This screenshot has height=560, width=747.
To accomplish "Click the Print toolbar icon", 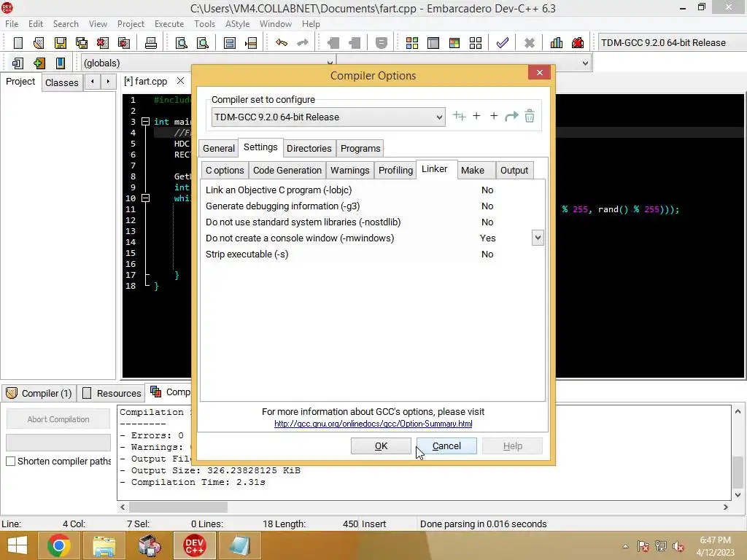I will (x=151, y=43).
